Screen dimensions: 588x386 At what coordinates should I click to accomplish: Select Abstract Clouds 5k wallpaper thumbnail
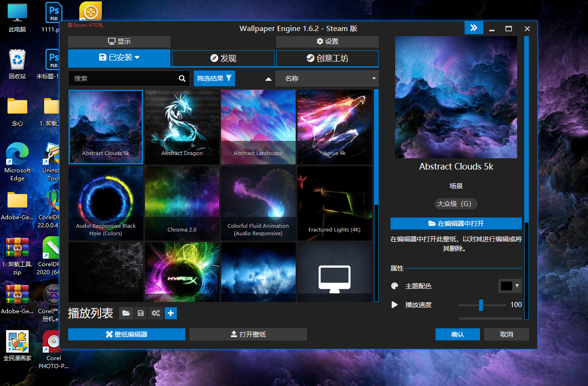click(x=106, y=127)
